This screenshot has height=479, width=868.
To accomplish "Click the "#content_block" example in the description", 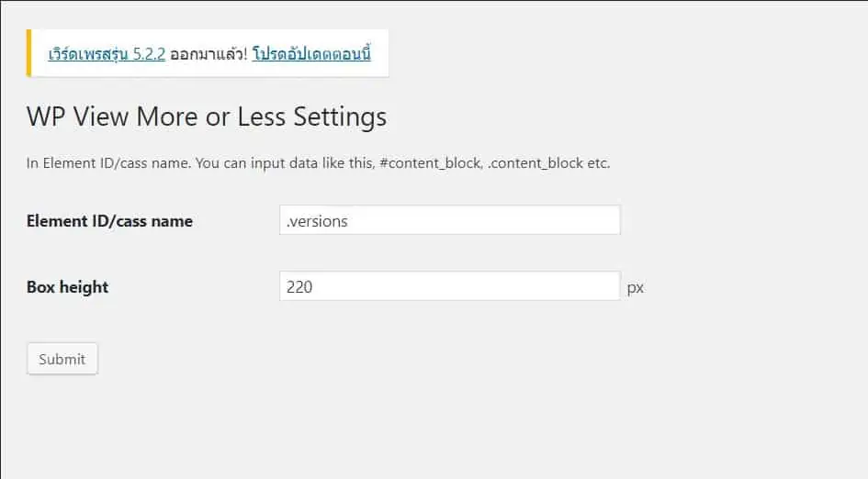I will pyautogui.click(x=430, y=163).
